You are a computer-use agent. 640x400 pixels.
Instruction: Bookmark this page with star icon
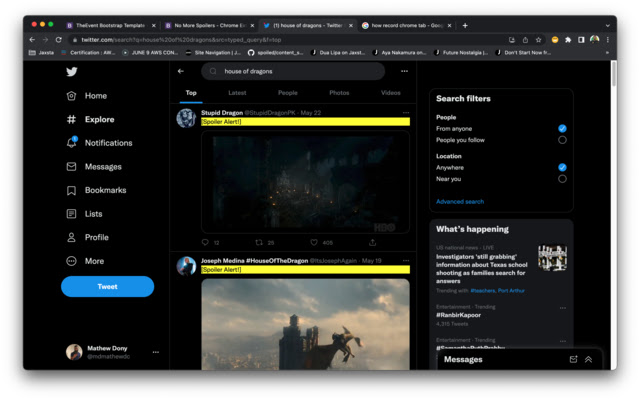[x=538, y=40]
